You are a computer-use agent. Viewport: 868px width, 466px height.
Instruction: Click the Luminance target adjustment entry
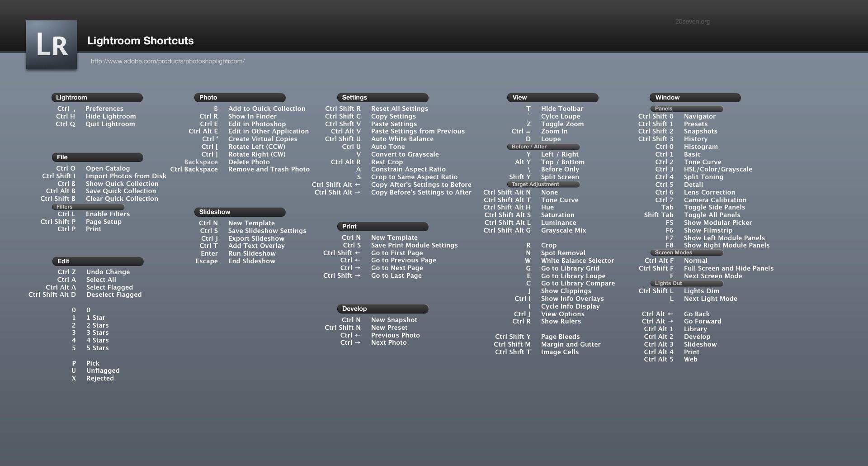tap(559, 223)
